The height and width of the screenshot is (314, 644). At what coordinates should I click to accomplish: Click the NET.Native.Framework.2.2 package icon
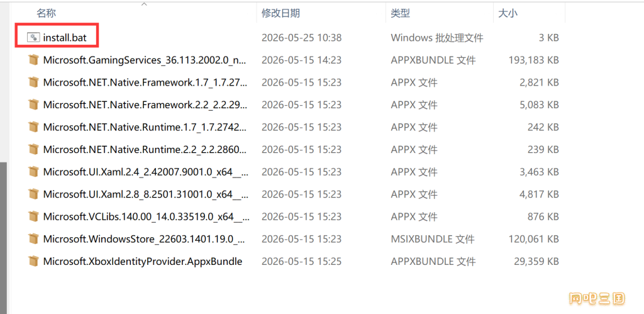[33, 105]
